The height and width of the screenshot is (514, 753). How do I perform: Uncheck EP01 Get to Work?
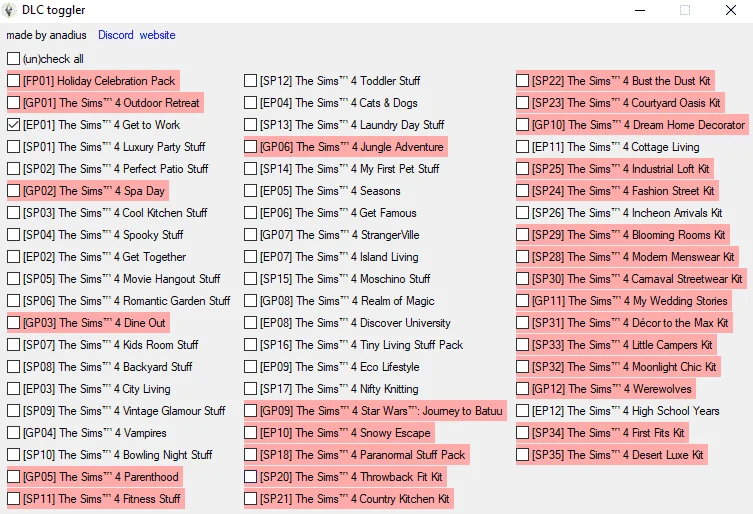click(x=13, y=125)
